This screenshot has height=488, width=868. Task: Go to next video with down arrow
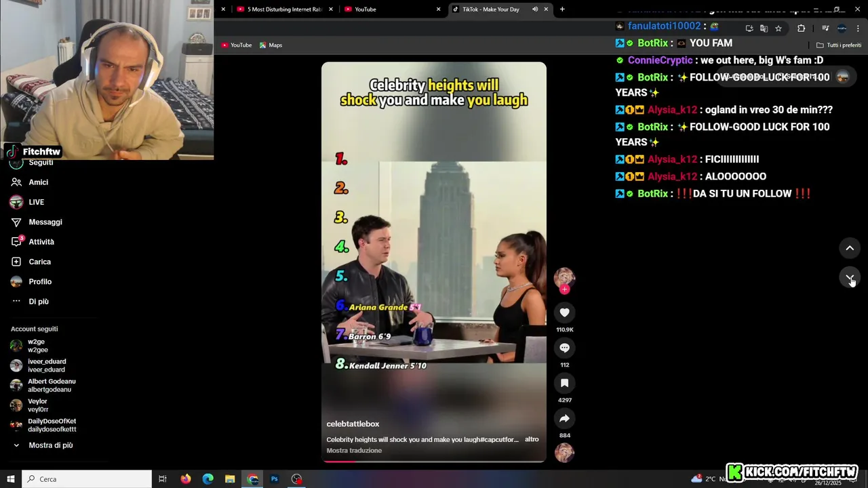[850, 278]
